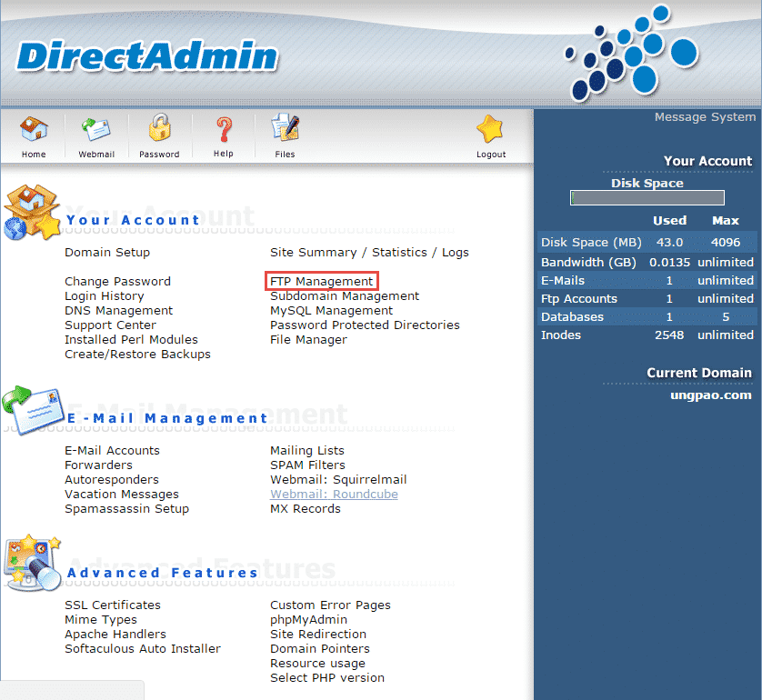Open Mailing Lists
Viewport: 762px width, 700px height.
(307, 451)
